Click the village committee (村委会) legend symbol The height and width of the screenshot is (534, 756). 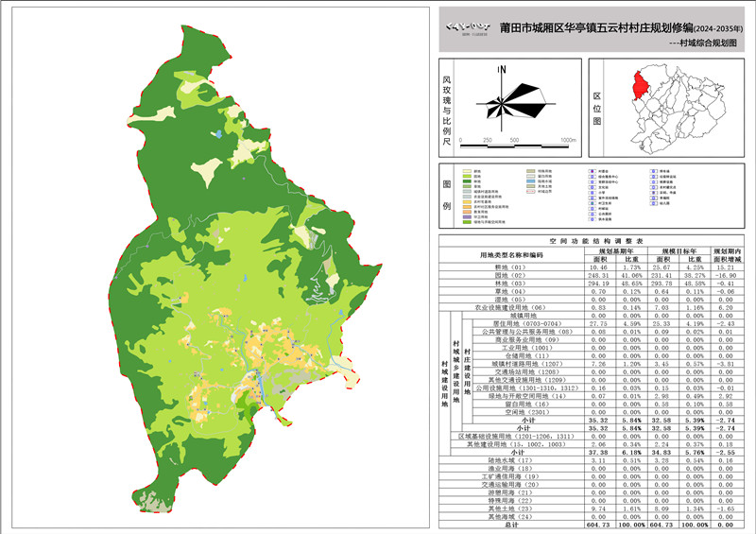point(592,170)
